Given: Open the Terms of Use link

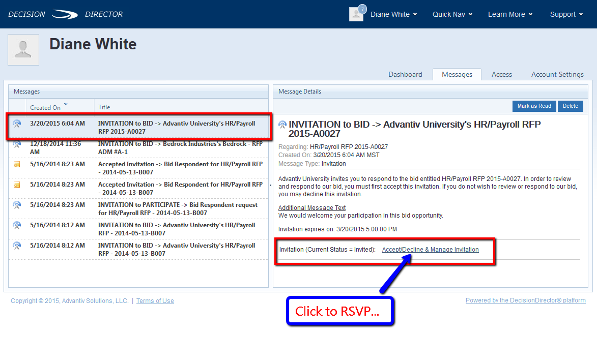Looking at the screenshot, I should (x=155, y=301).
